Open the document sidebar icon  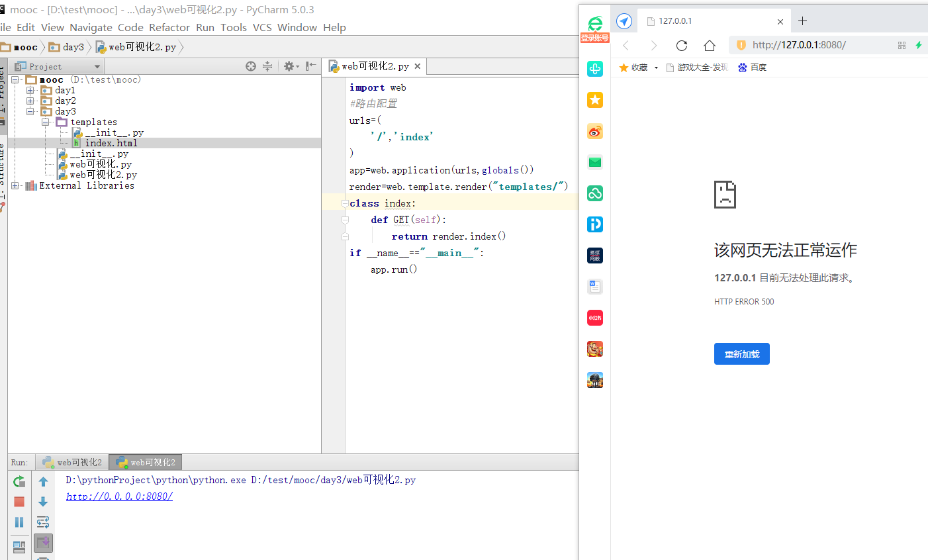(x=595, y=287)
